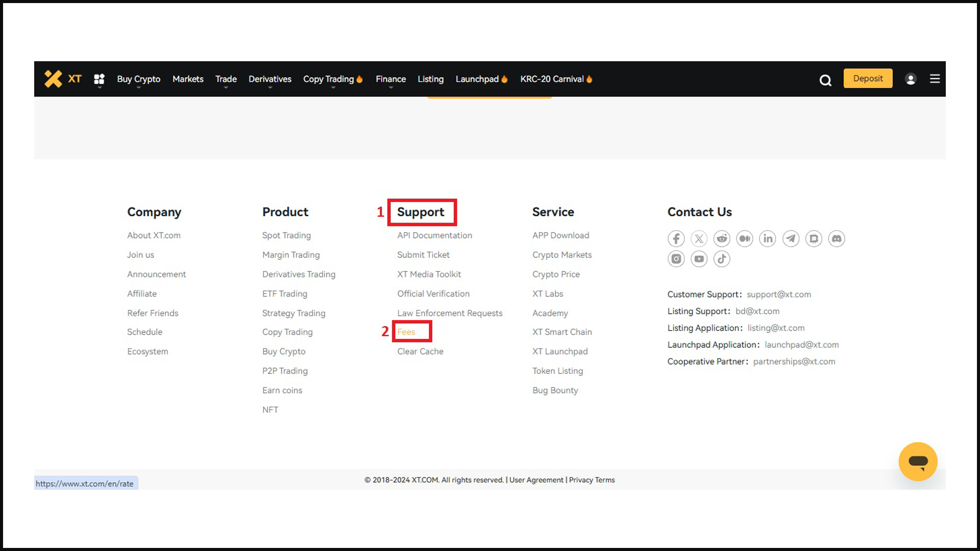Open the Bug Bounty link

pos(555,390)
